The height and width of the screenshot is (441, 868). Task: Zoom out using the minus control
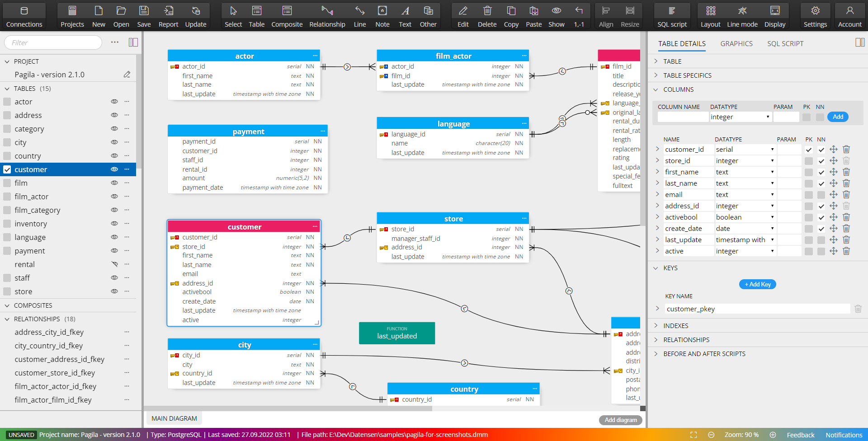click(711, 435)
